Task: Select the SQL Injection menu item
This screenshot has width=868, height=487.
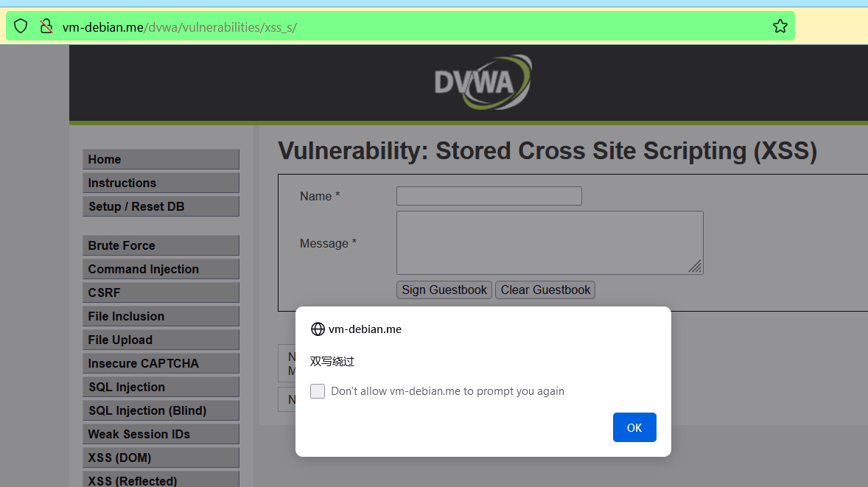Action: coord(161,388)
